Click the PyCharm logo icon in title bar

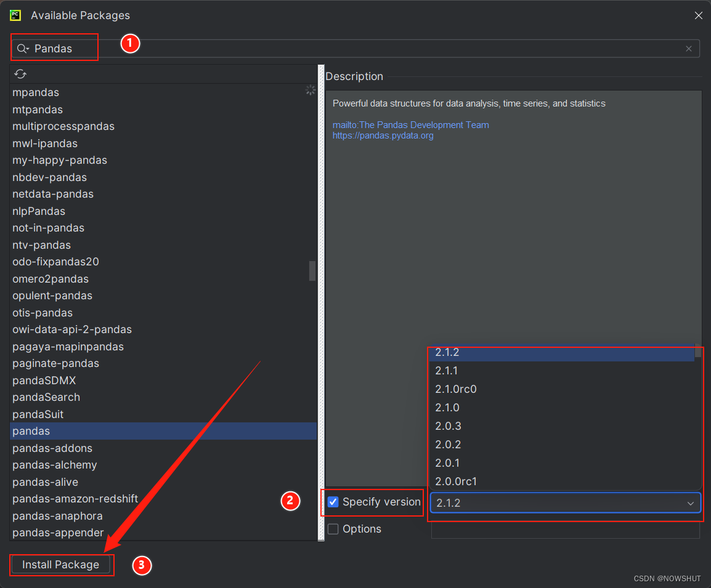[x=15, y=15]
